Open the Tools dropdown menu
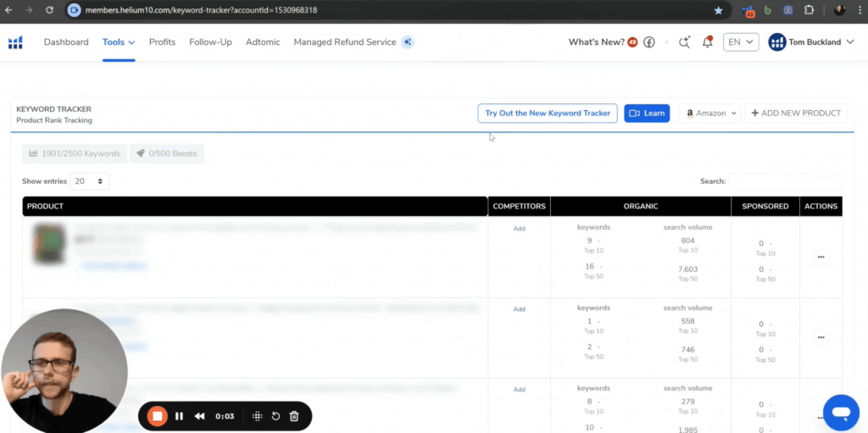 coord(119,42)
